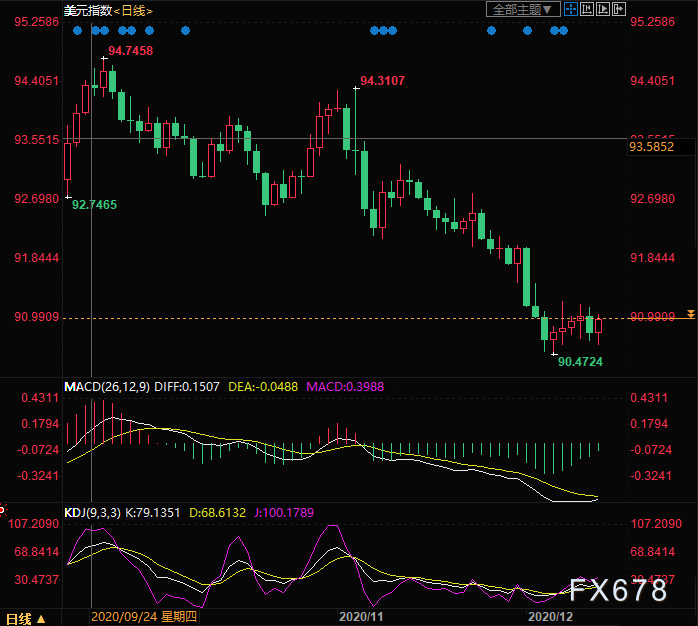Viewport: 698px width, 626px height.
Task: Click the orange double-arrow marker at 90.9909
Action: point(690,314)
